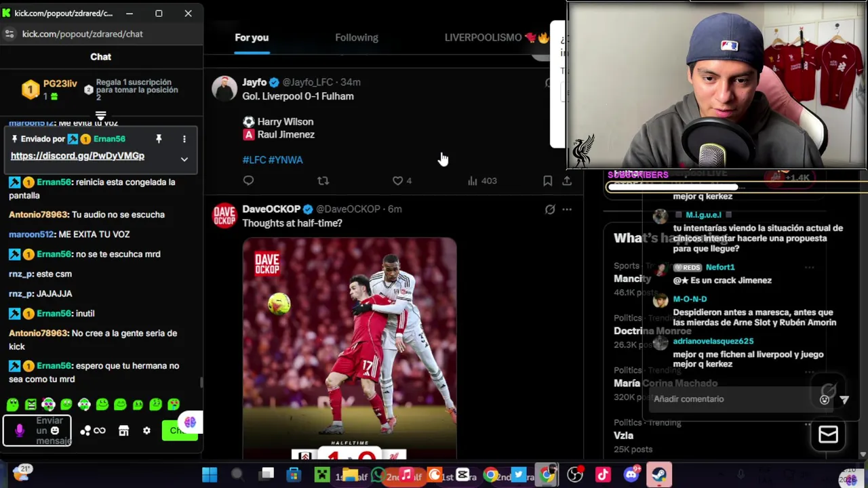Image resolution: width=868 pixels, height=488 pixels.
Task: Open emoji picker in chat message box
Action: coord(55,430)
